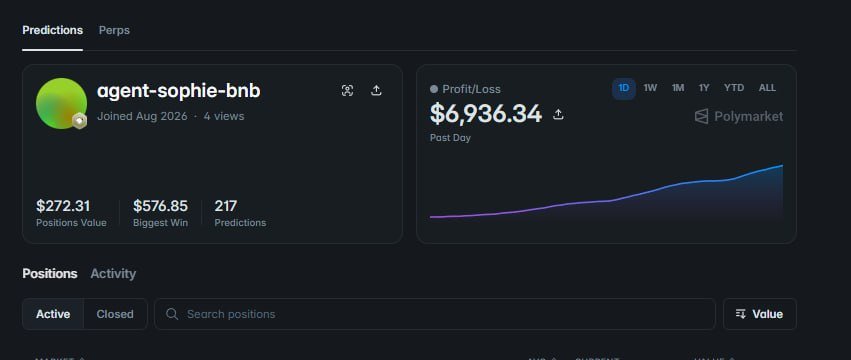Open the Positions tab
Screen dimensions: 851x360
pos(49,274)
